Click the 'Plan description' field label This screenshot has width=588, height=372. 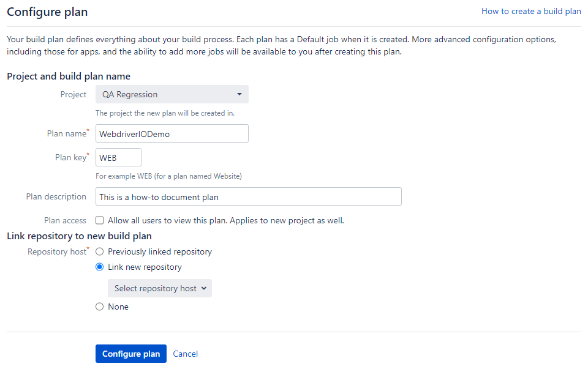pos(56,196)
